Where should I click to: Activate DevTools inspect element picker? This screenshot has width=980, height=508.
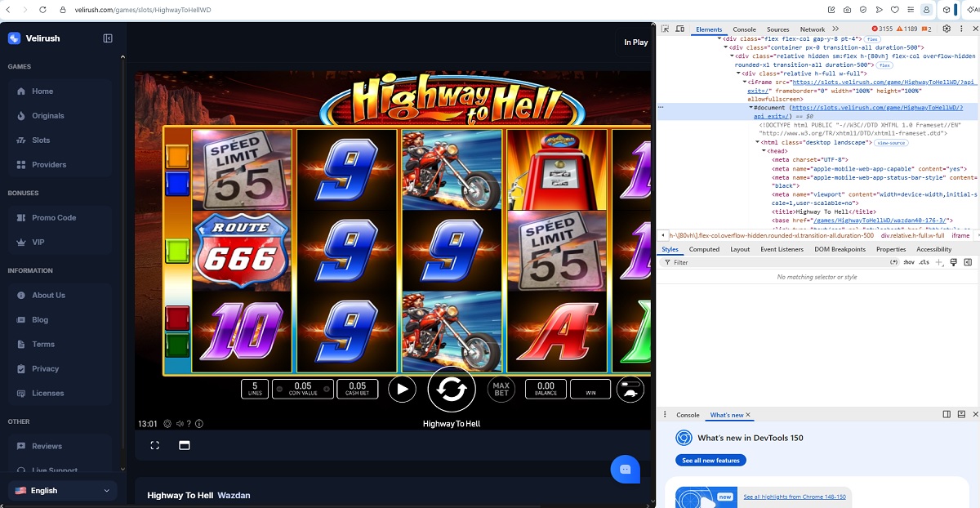(x=666, y=29)
